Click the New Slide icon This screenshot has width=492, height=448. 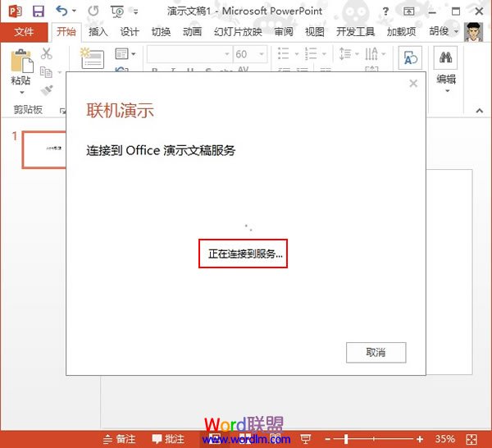[x=92, y=58]
